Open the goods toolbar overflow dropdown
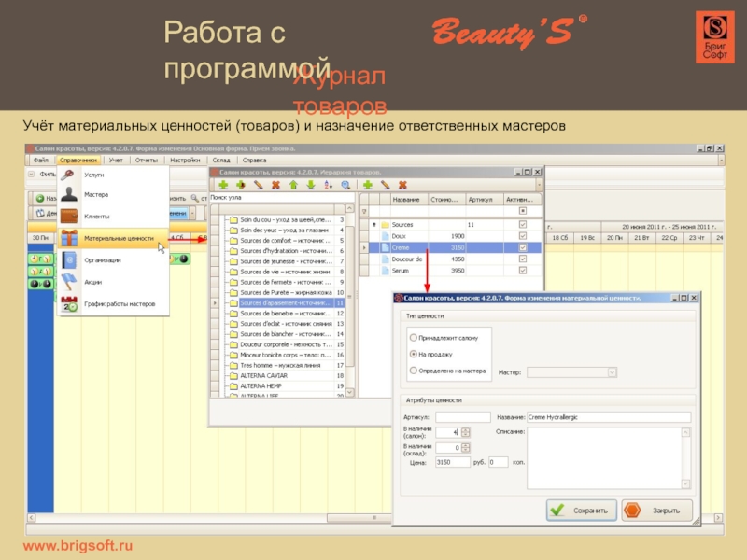Viewport: 747px width, 560px height. (x=539, y=185)
